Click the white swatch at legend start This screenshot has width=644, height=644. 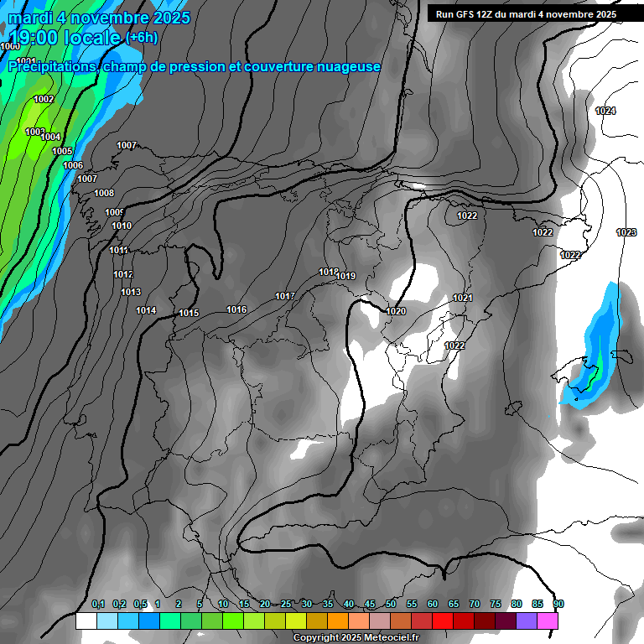tap(86, 621)
